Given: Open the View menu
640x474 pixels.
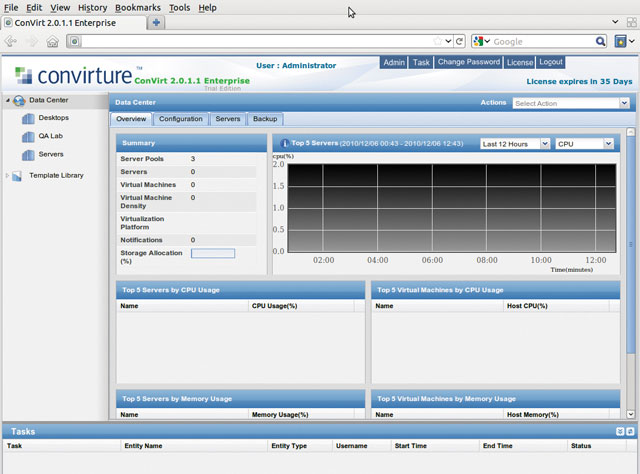Looking at the screenshot, I should click(60, 7).
